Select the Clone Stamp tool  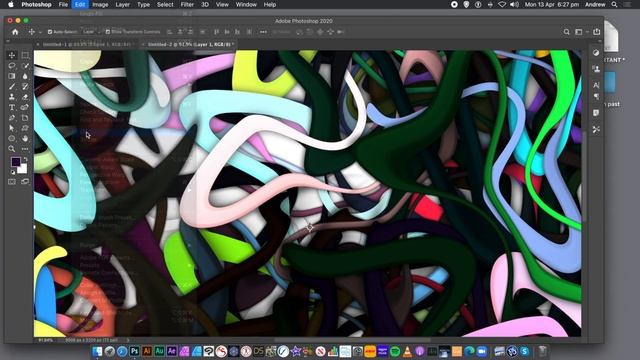12,97
